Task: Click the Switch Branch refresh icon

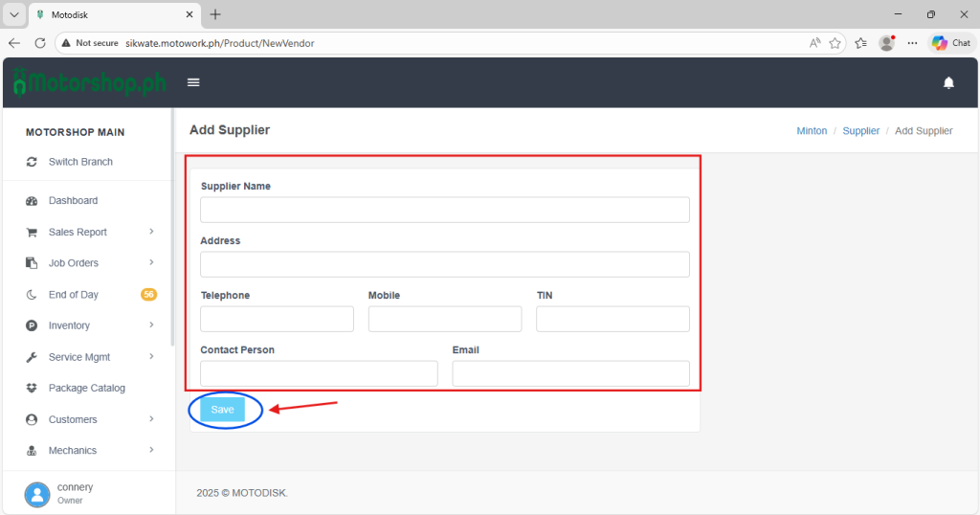Action: [x=32, y=162]
